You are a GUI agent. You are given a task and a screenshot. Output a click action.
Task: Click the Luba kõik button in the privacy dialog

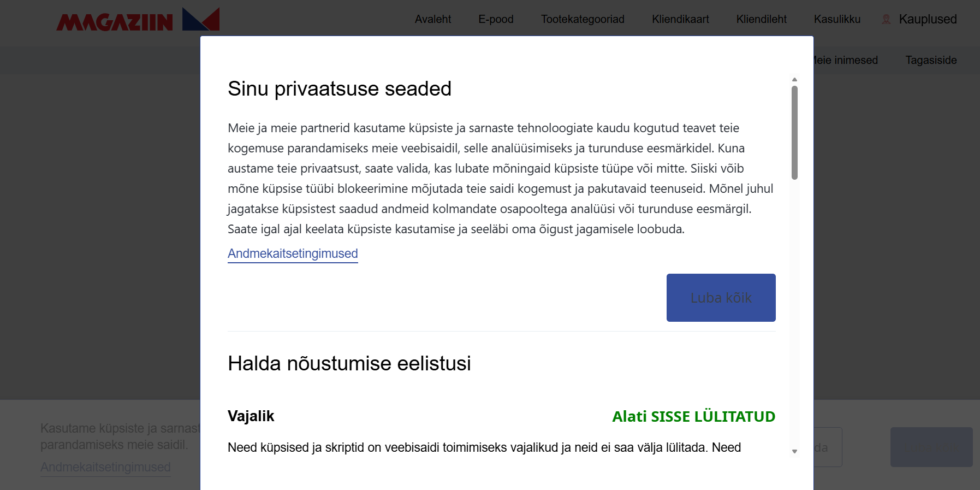(721, 298)
